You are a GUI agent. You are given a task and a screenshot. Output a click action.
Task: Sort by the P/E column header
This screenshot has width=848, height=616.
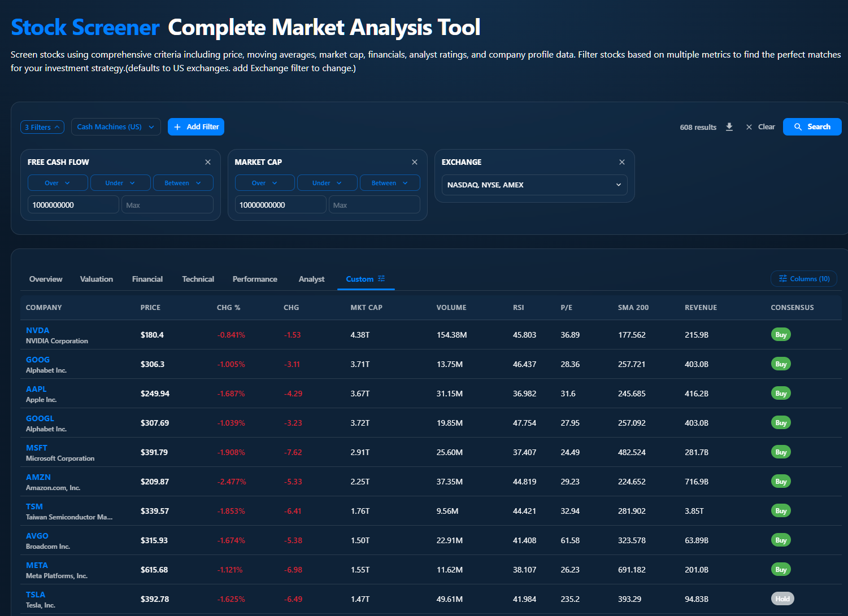pyautogui.click(x=567, y=308)
